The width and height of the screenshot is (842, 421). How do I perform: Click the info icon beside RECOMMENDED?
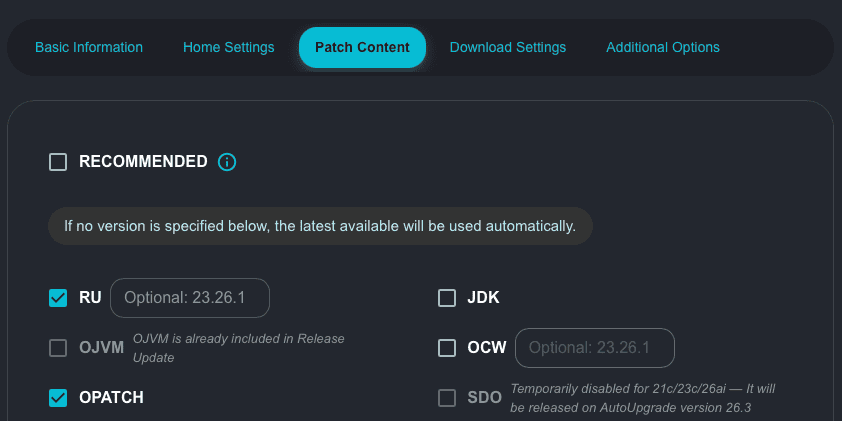click(x=227, y=162)
